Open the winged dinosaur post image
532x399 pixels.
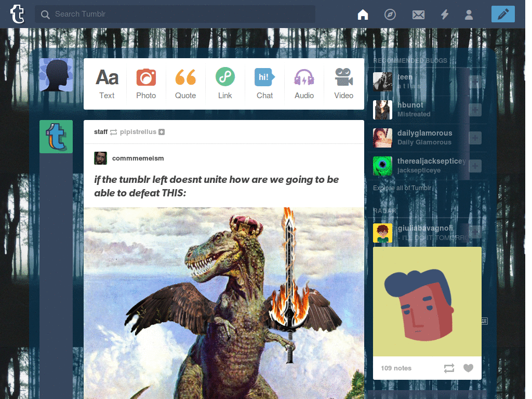(x=224, y=303)
